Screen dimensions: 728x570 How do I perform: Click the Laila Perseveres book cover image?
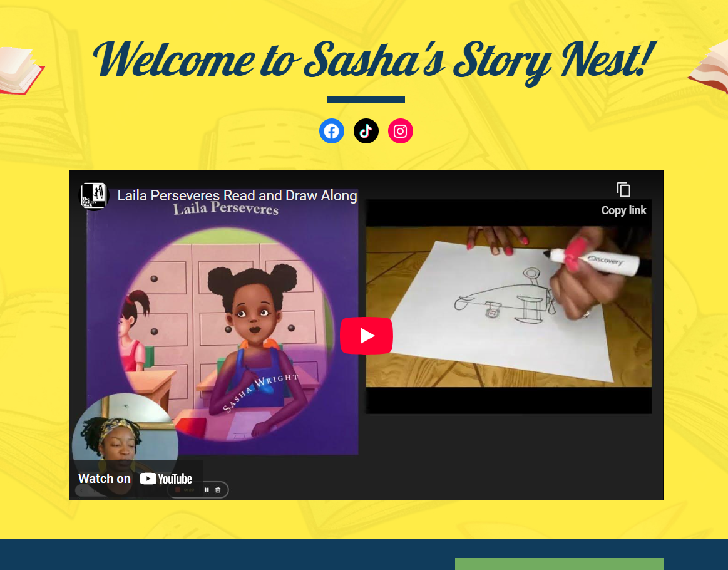pos(222,321)
